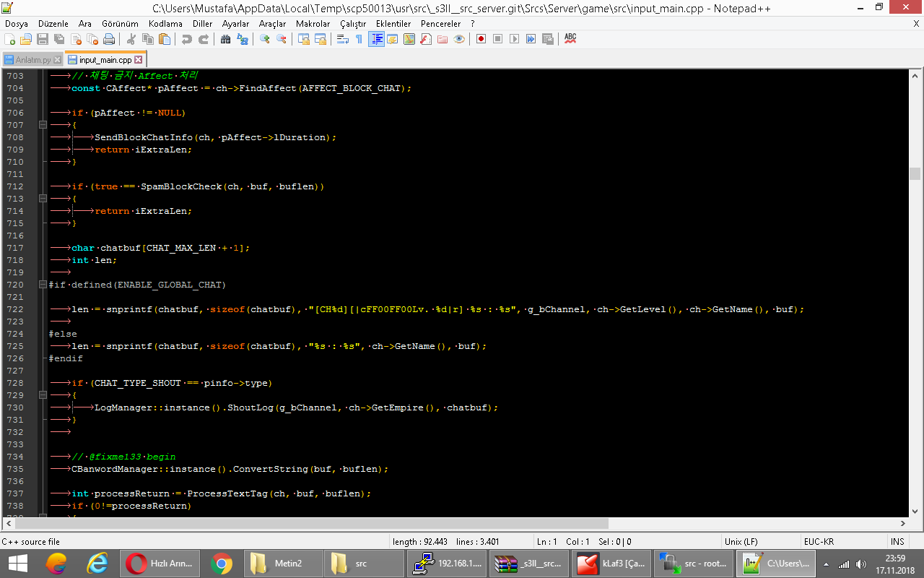Open the Görünüm menu

pos(120,24)
